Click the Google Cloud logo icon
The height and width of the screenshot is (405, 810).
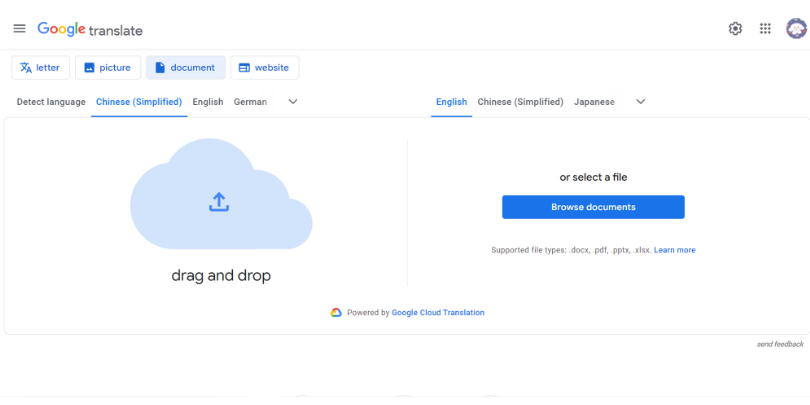click(336, 313)
